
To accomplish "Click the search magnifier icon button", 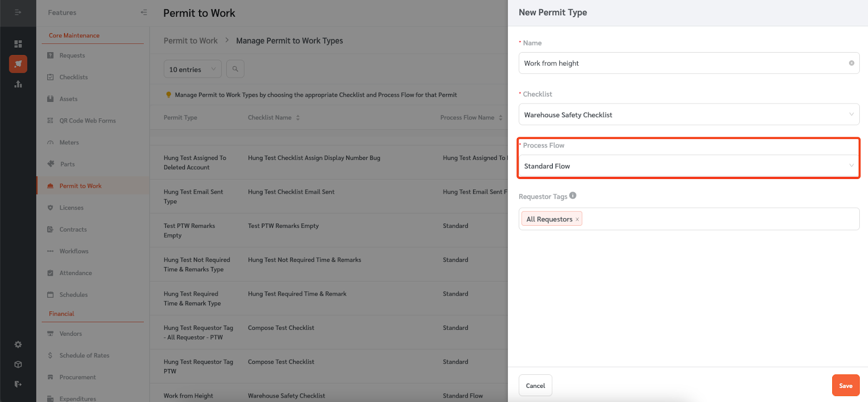I will point(235,69).
